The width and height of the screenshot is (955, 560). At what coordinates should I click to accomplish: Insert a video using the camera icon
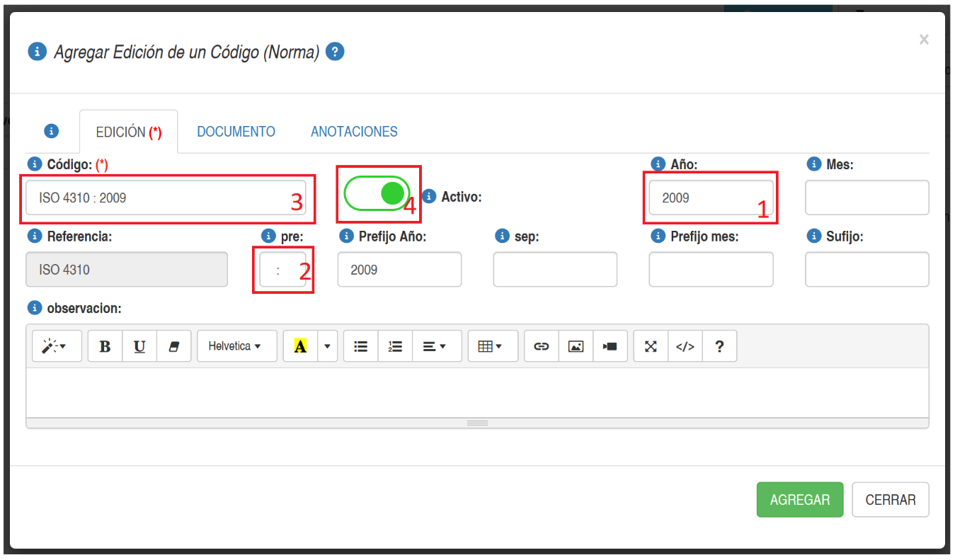pyautogui.click(x=610, y=346)
